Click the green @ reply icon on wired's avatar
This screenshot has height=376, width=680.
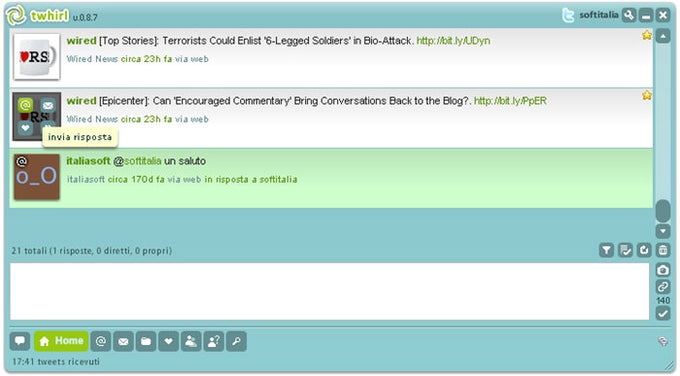tap(25, 105)
